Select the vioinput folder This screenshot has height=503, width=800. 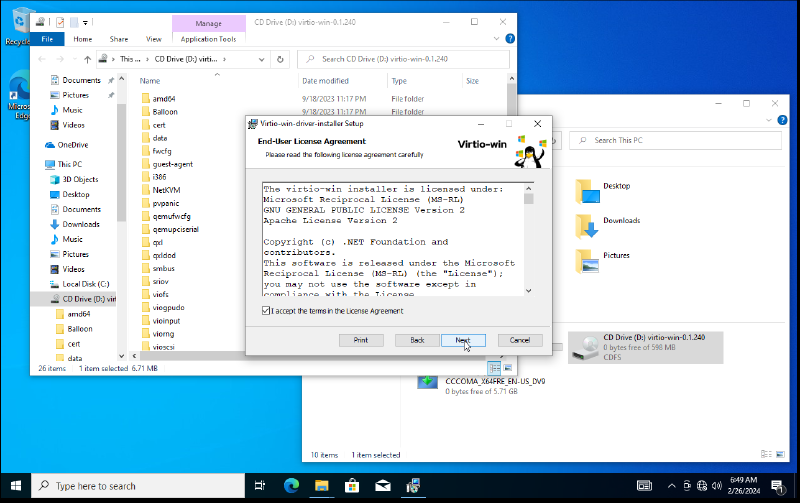[166, 321]
